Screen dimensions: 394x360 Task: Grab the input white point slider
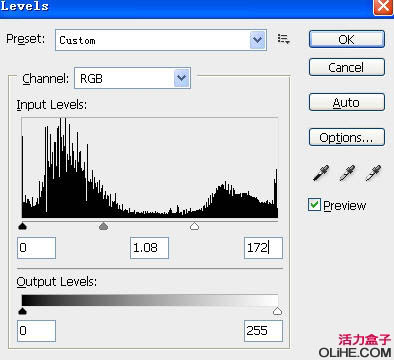(194, 226)
